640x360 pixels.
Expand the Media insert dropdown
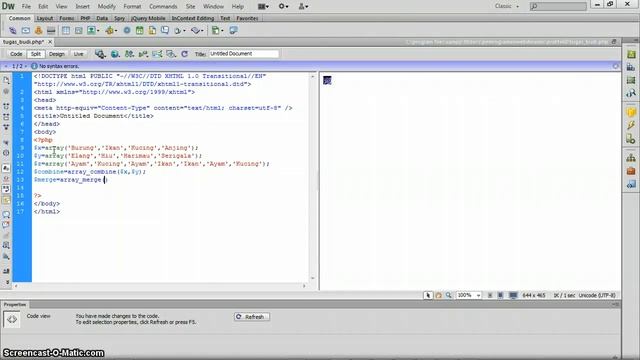(x=116, y=31)
